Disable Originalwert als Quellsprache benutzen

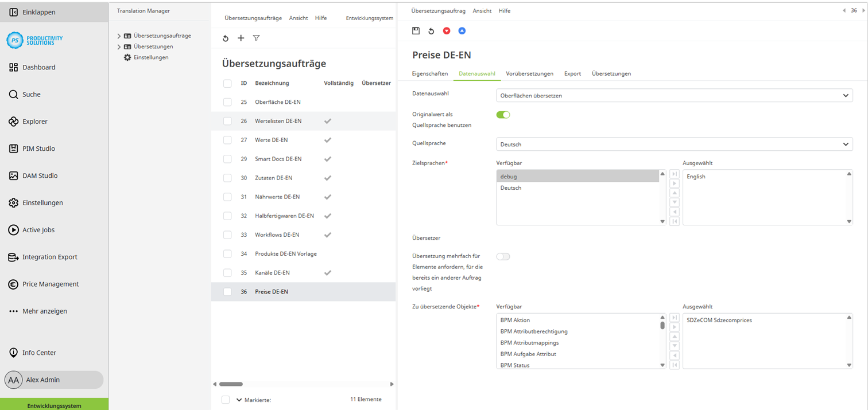pyautogui.click(x=503, y=114)
